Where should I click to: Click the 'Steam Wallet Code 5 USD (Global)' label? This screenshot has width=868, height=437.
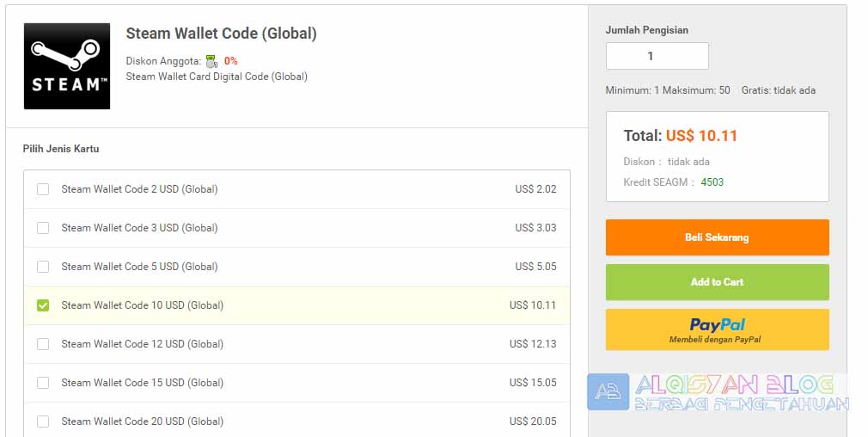tap(139, 267)
